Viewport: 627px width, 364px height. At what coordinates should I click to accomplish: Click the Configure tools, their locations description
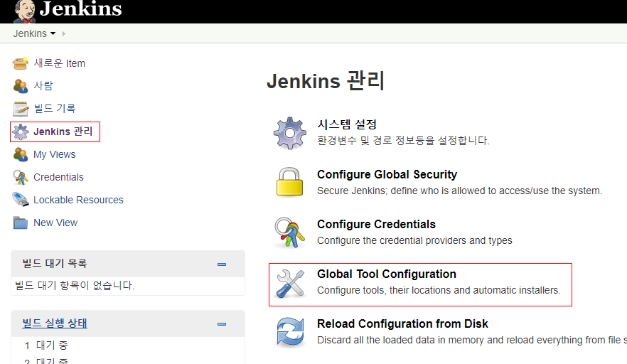coord(439,290)
